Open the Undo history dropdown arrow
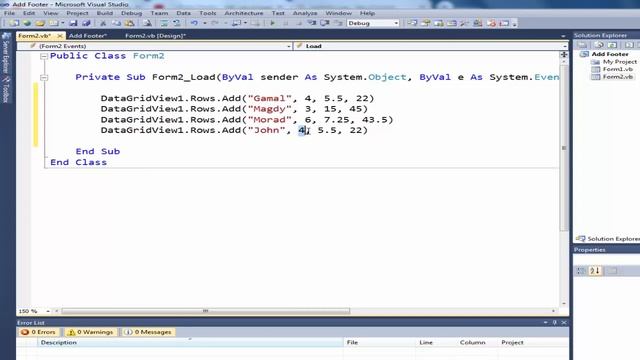The width and height of the screenshot is (640, 360). pyautogui.click(x=204, y=23)
